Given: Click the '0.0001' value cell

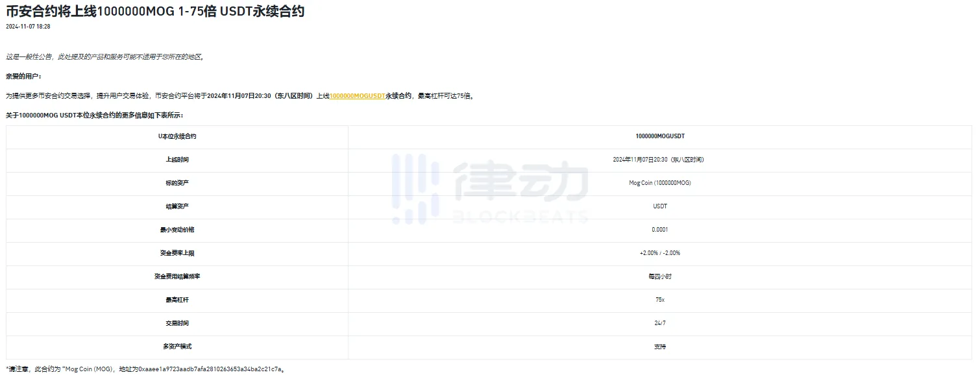Looking at the screenshot, I should pyautogui.click(x=660, y=230).
